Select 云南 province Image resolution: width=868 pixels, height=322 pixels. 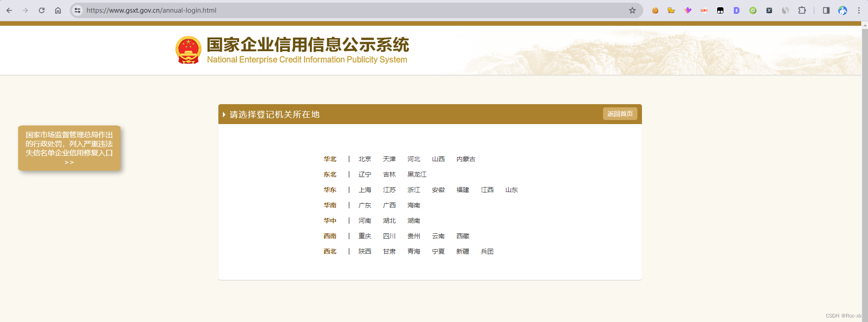click(438, 236)
